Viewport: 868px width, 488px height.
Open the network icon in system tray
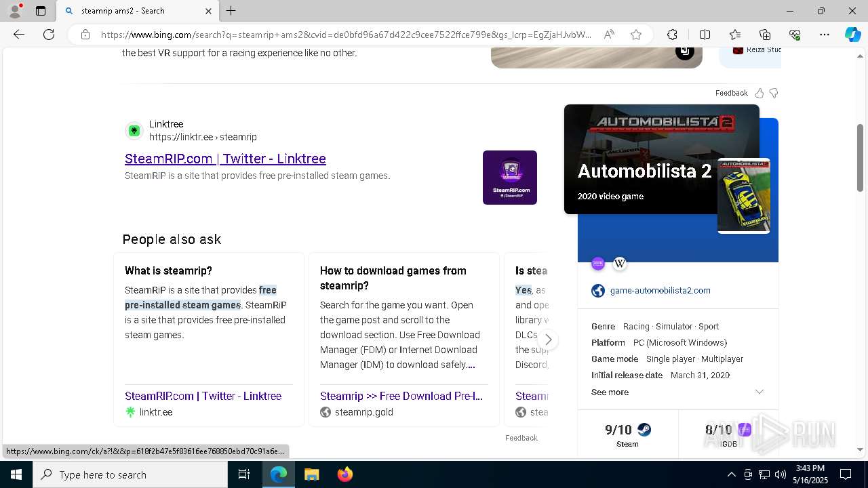pos(764,474)
